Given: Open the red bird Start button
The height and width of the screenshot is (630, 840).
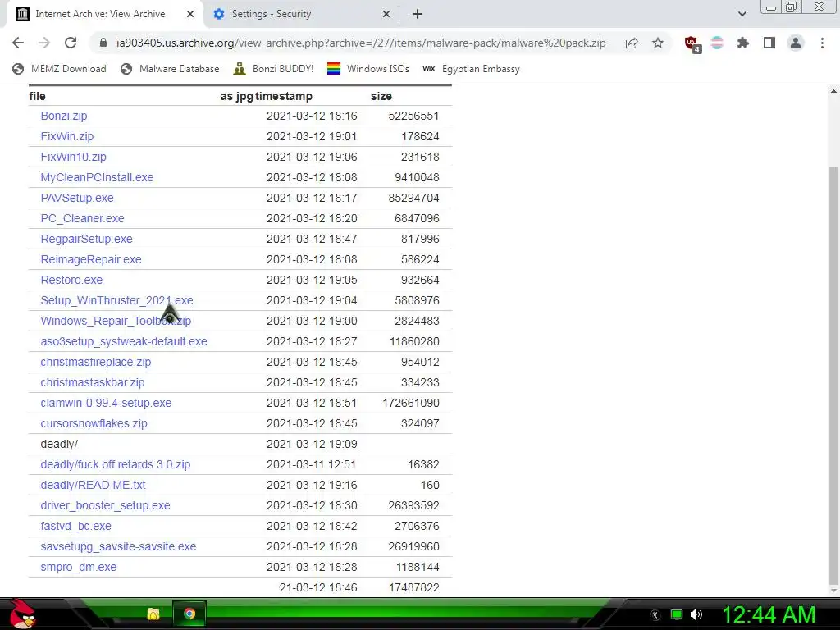Looking at the screenshot, I should click(x=22, y=614).
